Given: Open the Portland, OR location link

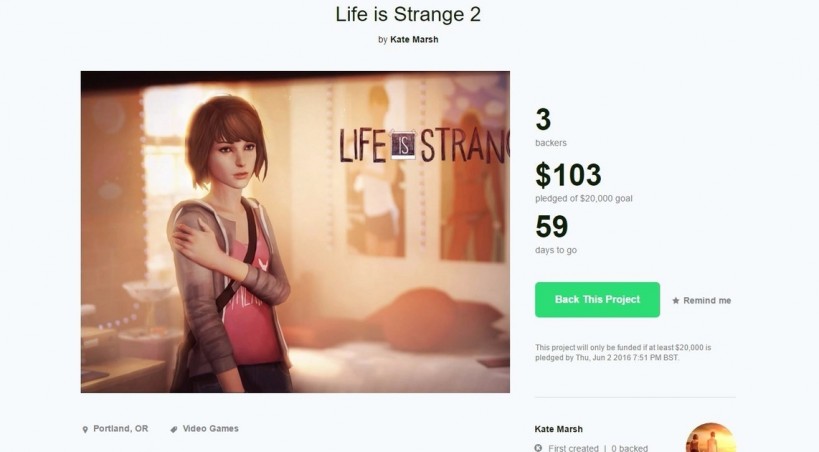Looking at the screenshot, I should point(121,429).
